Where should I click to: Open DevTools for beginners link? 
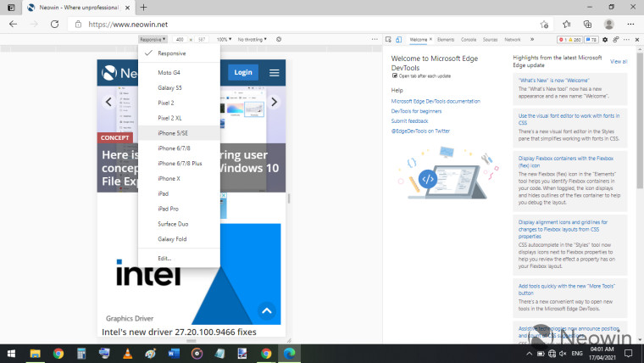(416, 111)
